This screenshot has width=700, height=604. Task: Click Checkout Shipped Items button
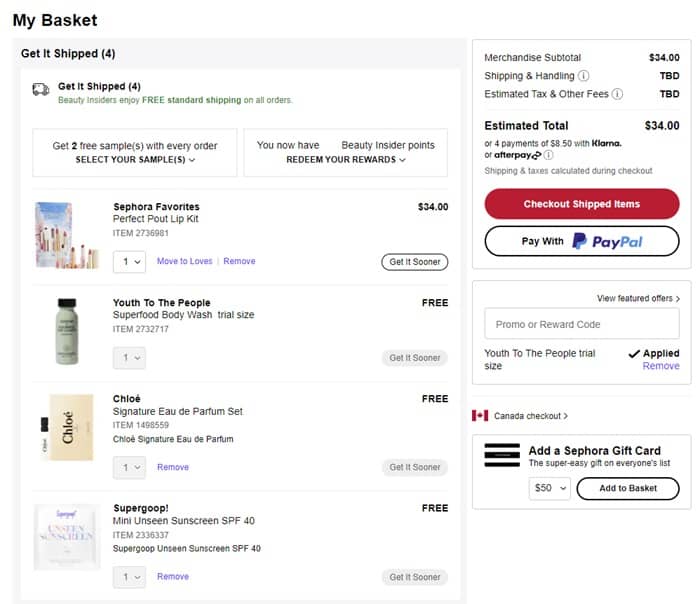pyautogui.click(x=581, y=204)
